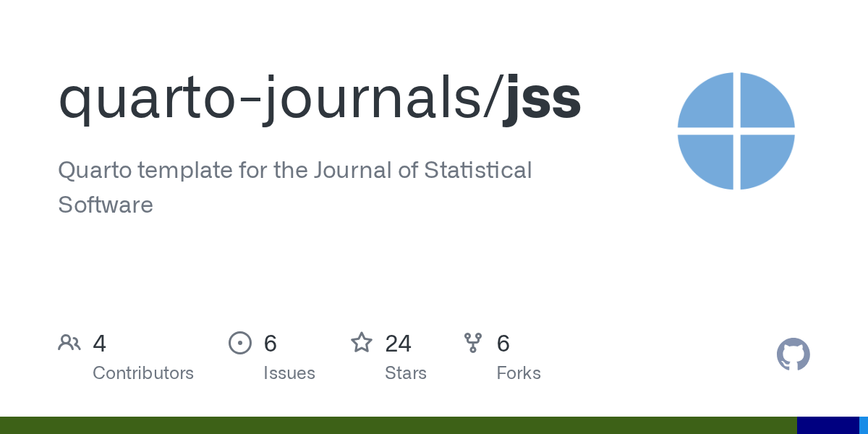Click the GitHub Octocat logo

coord(793,354)
